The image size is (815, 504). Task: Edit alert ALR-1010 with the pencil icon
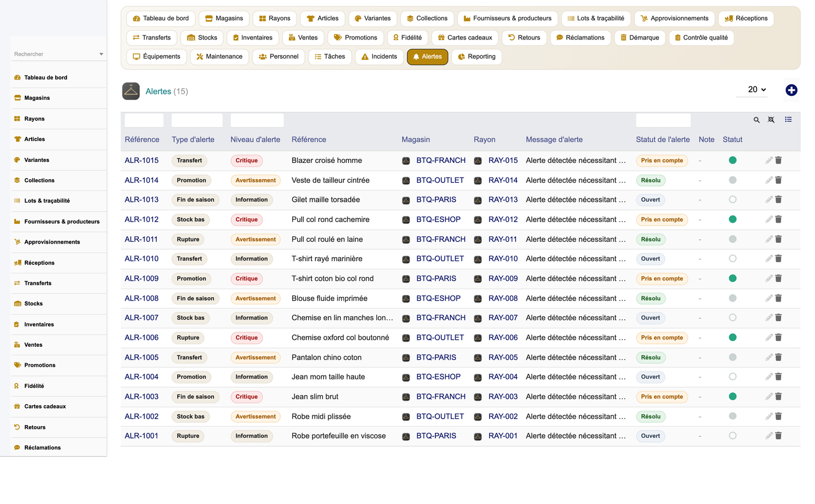[769, 259]
